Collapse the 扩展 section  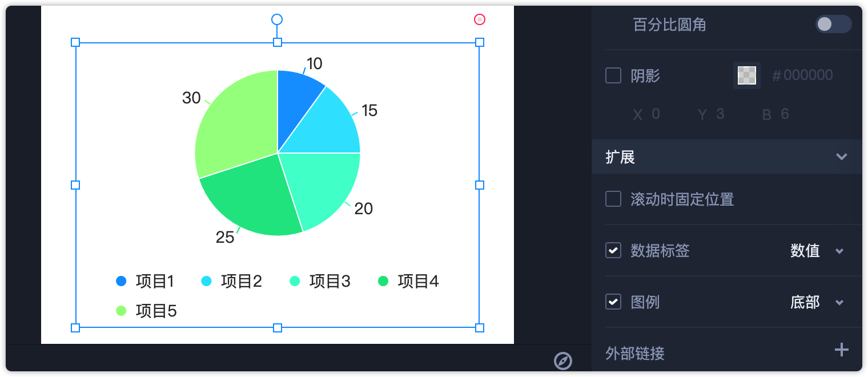pos(841,157)
